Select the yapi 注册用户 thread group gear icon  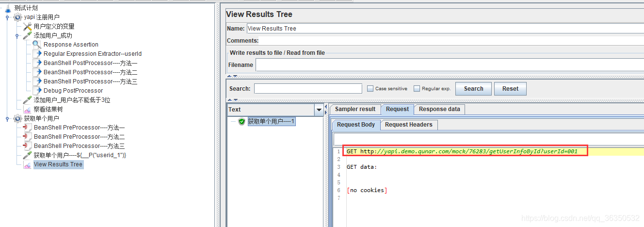tap(17, 17)
